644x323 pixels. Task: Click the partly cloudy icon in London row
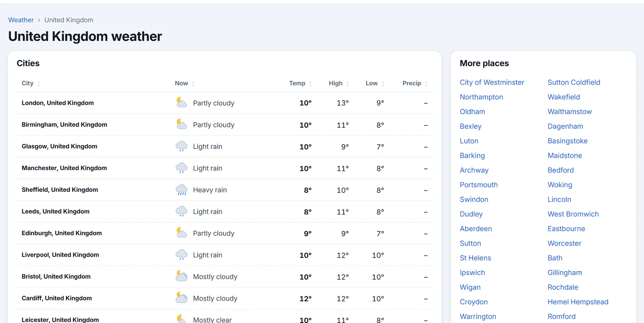click(x=181, y=103)
